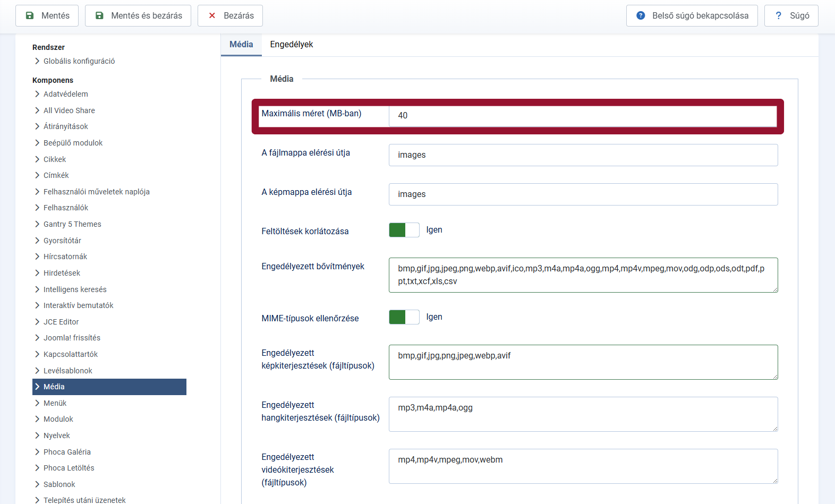This screenshot has height=504, width=835.
Task: Open the Cikkek component link
Action: (x=55, y=159)
